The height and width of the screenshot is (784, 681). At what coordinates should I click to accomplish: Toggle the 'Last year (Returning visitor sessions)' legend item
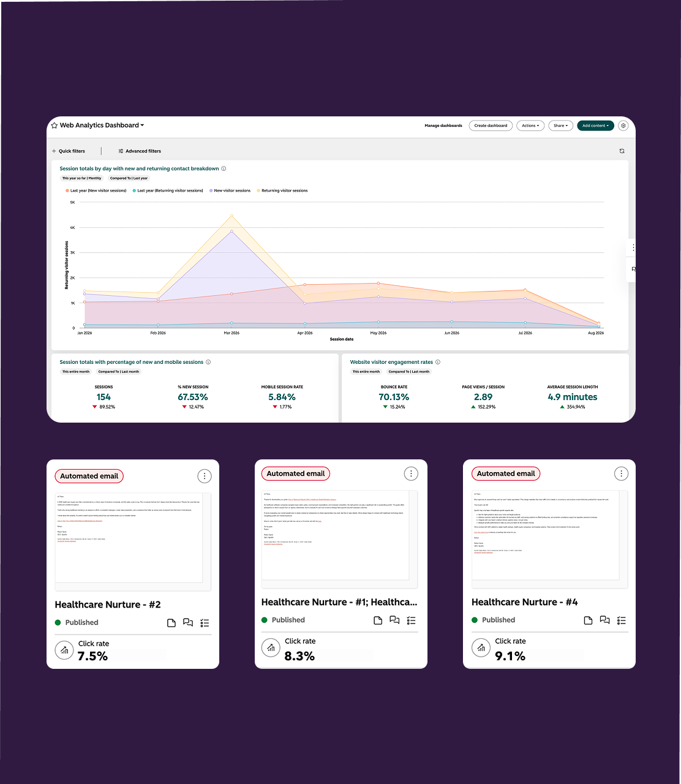(168, 190)
